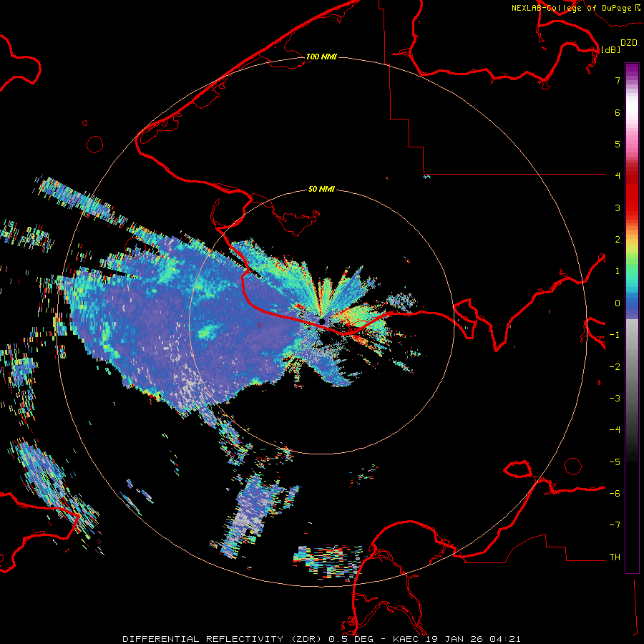
Task: Click the gray -2 dB colorbar segment
Action: pos(632,367)
